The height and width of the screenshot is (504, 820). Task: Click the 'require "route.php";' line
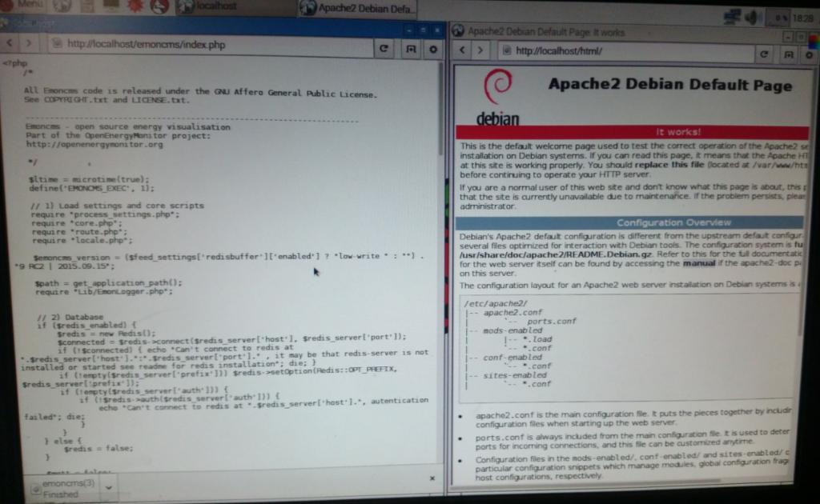[x=79, y=232]
